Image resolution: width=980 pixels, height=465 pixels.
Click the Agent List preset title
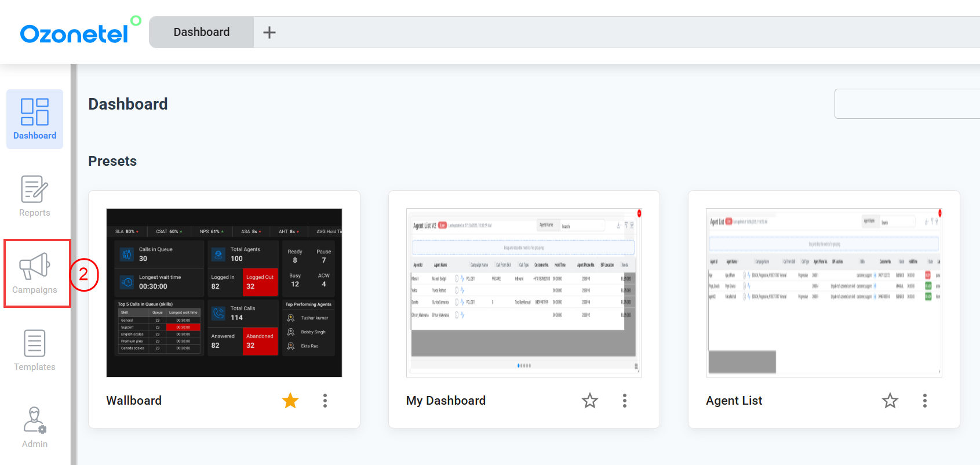tap(734, 401)
